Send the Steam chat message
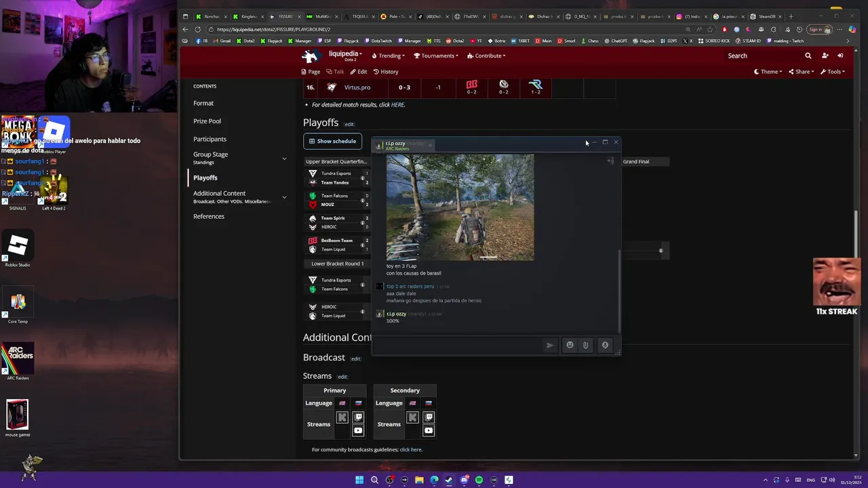 click(549, 345)
